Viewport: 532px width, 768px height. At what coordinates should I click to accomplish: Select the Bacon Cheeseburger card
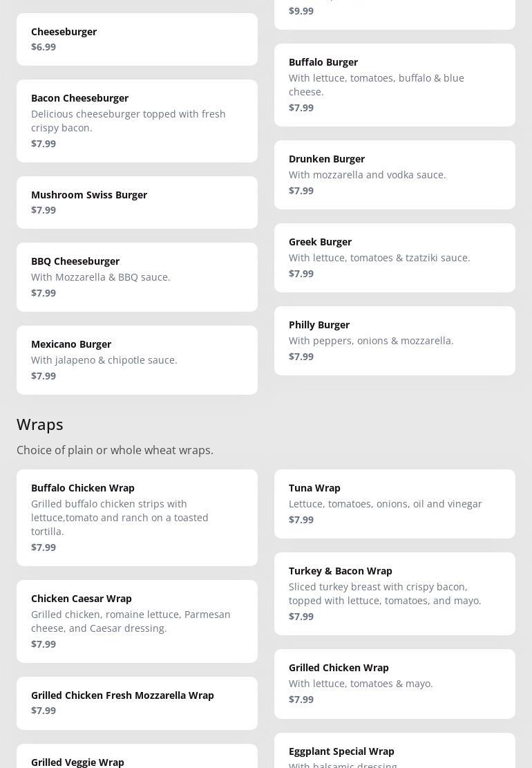137,120
